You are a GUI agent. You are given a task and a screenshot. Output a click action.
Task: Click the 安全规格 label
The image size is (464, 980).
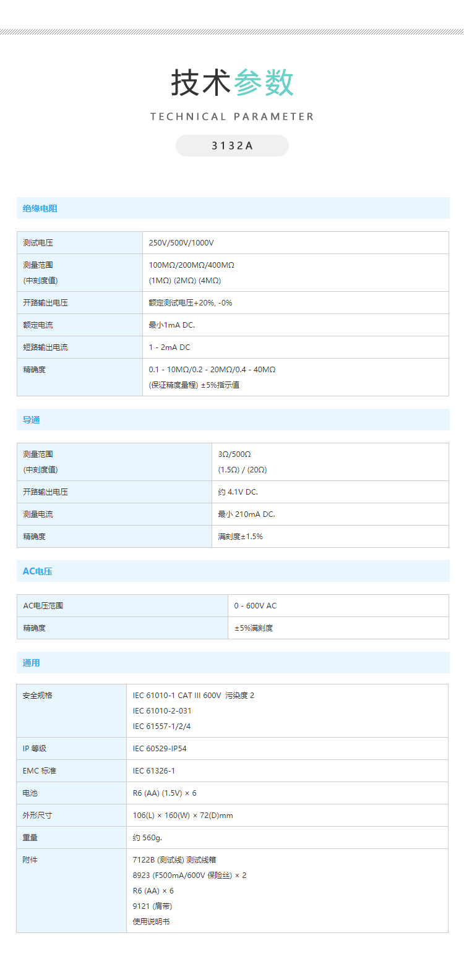pyautogui.click(x=38, y=696)
